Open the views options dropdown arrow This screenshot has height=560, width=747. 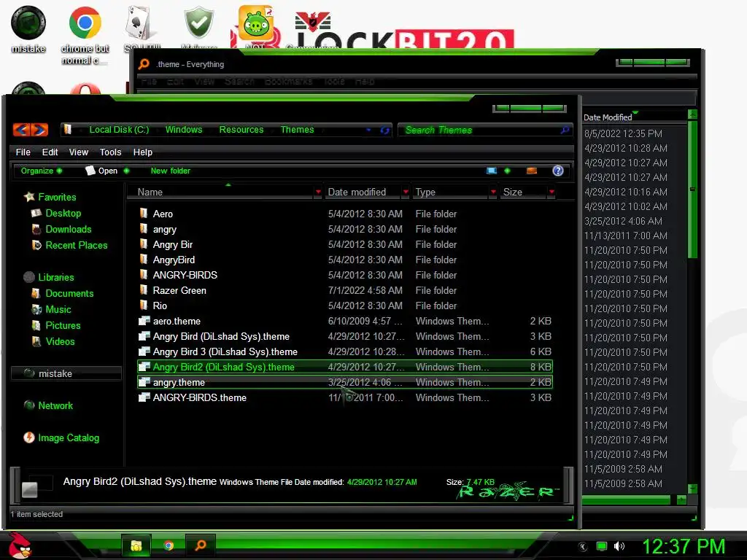click(507, 171)
